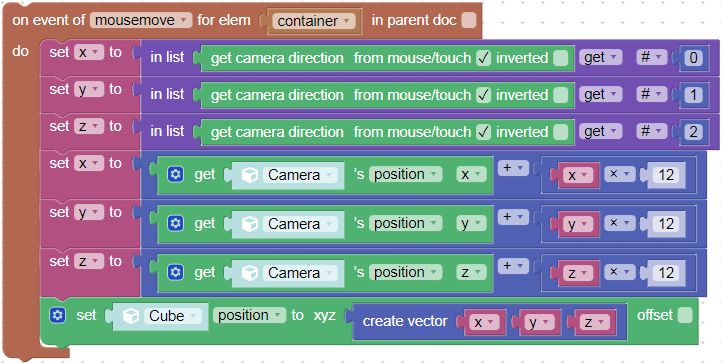722x363 pixels.
Task: Open the mousemove event type dropdown
Action: [141, 20]
